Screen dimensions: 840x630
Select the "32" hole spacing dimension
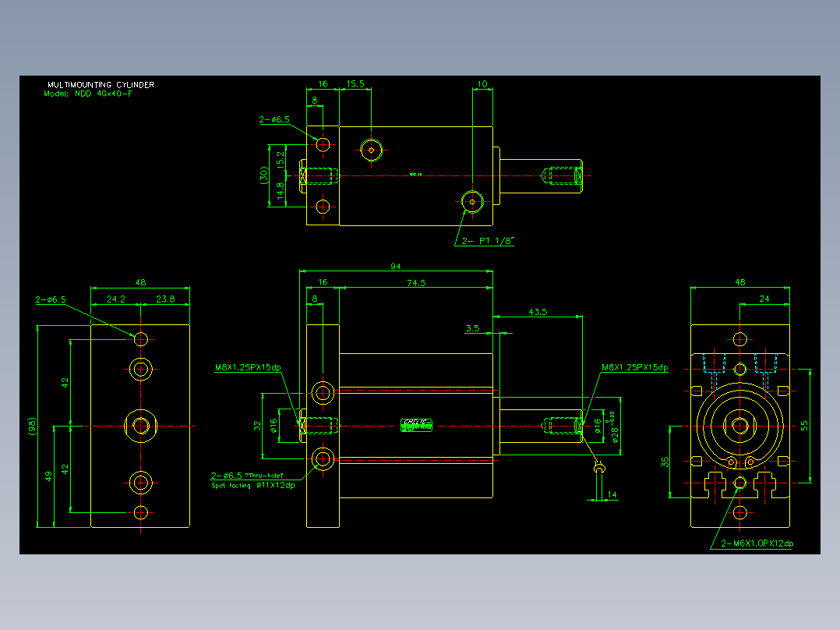tap(257, 426)
